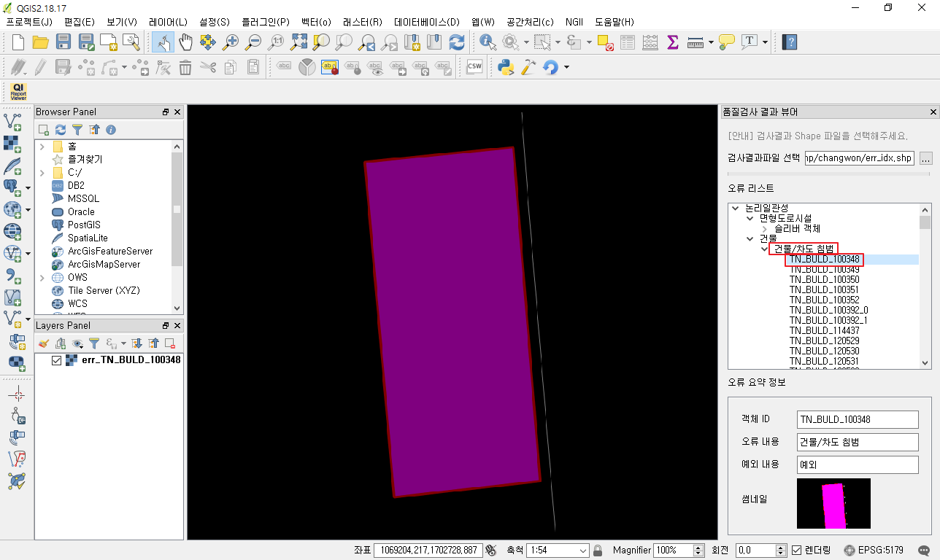Open the 축척 scale dropdown

point(583,551)
